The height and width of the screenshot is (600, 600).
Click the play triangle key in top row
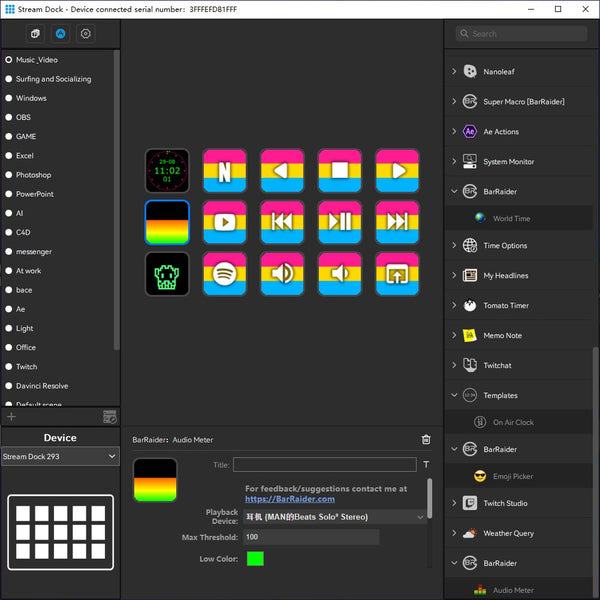click(397, 171)
